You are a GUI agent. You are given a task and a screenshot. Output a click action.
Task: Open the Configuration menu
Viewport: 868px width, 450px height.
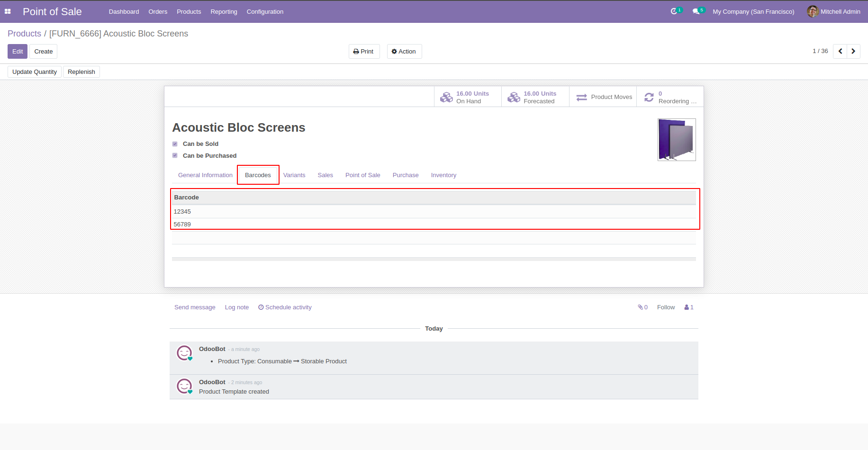pos(265,12)
